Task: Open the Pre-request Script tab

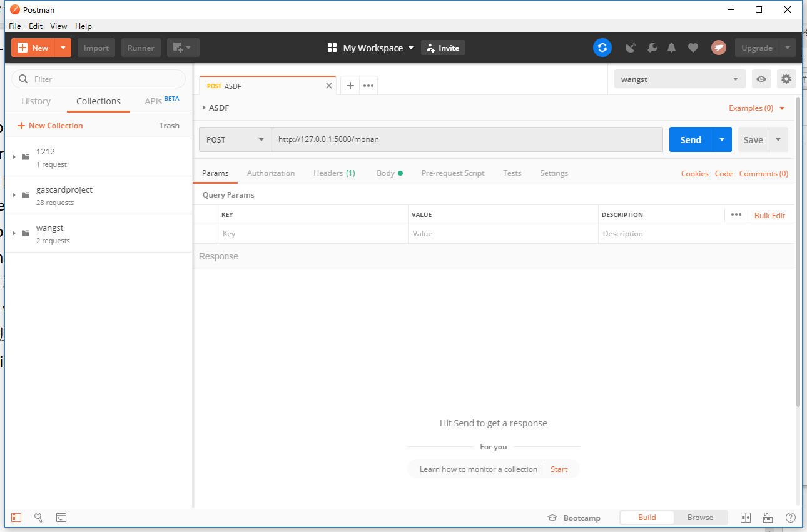Action: [x=453, y=173]
